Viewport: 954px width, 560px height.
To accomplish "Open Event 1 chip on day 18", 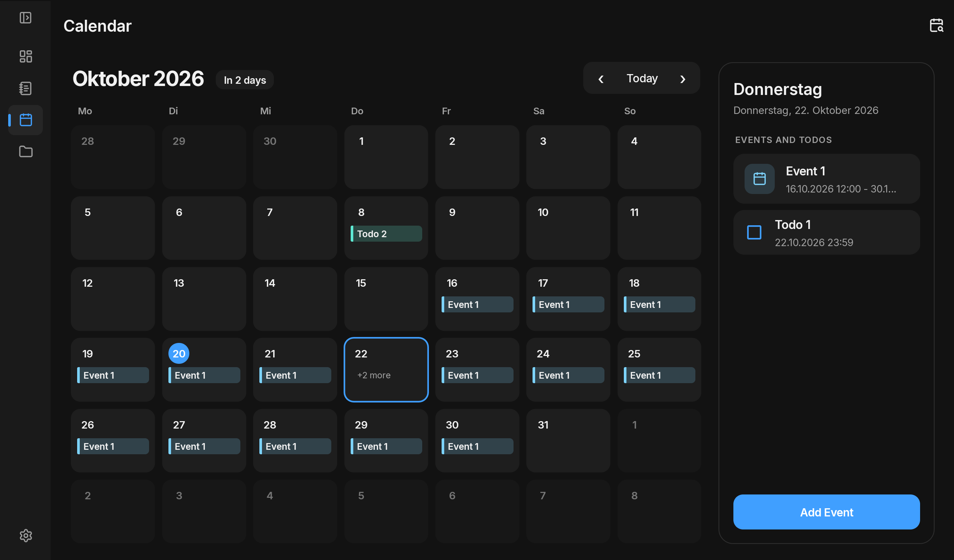I will 660,305.
